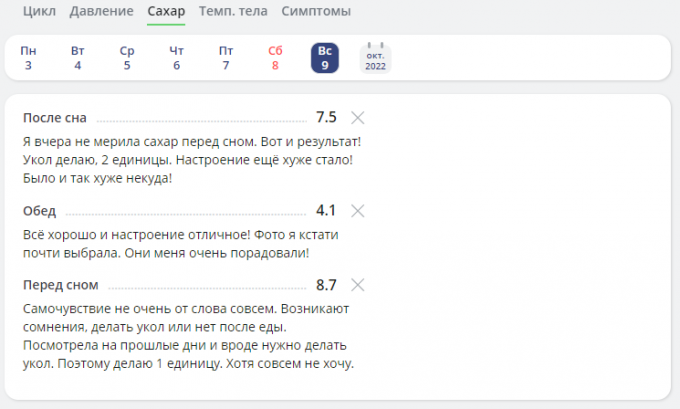
Task: Select the Сахар tab
Action: click(x=165, y=11)
